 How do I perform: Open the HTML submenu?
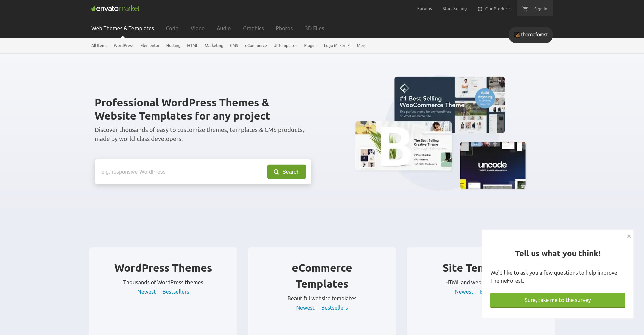coord(193,46)
